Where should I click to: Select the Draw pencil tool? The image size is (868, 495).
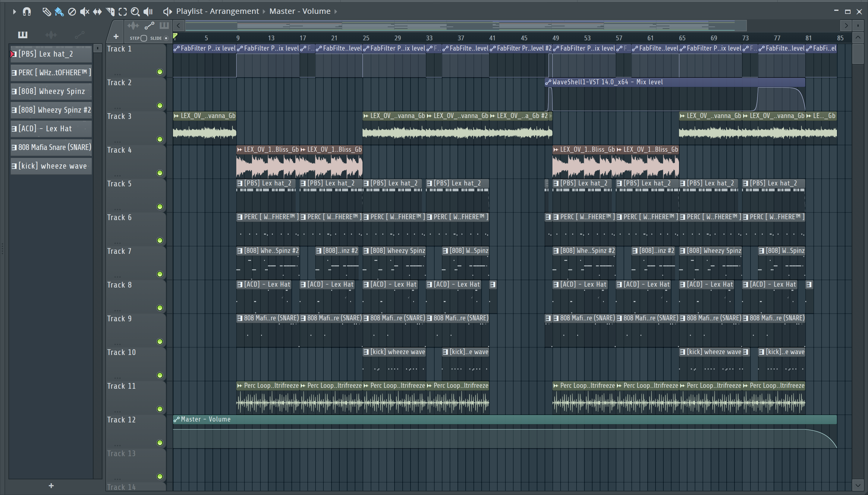[46, 12]
